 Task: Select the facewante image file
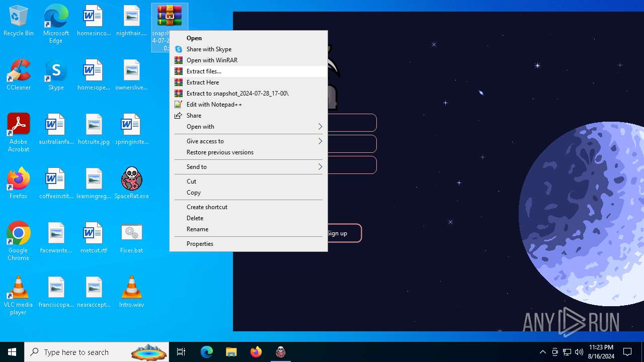click(56, 238)
